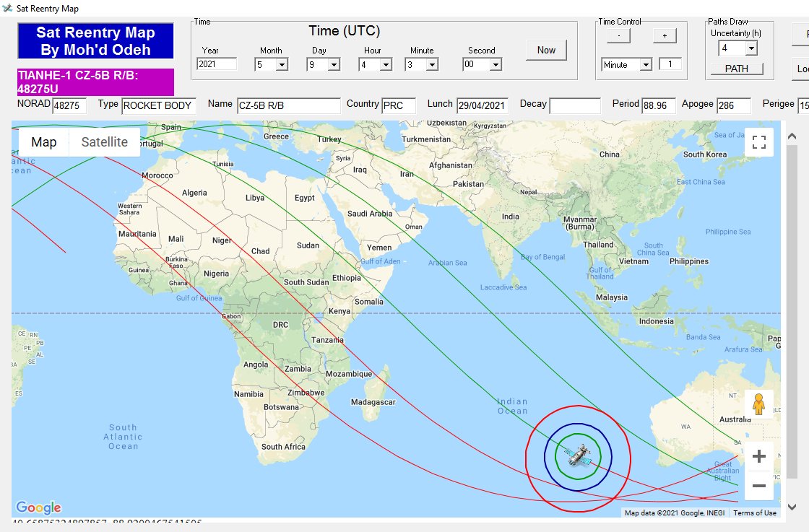Click the minus time control button
Viewport: 809px width, 532px height.
pyautogui.click(x=618, y=35)
